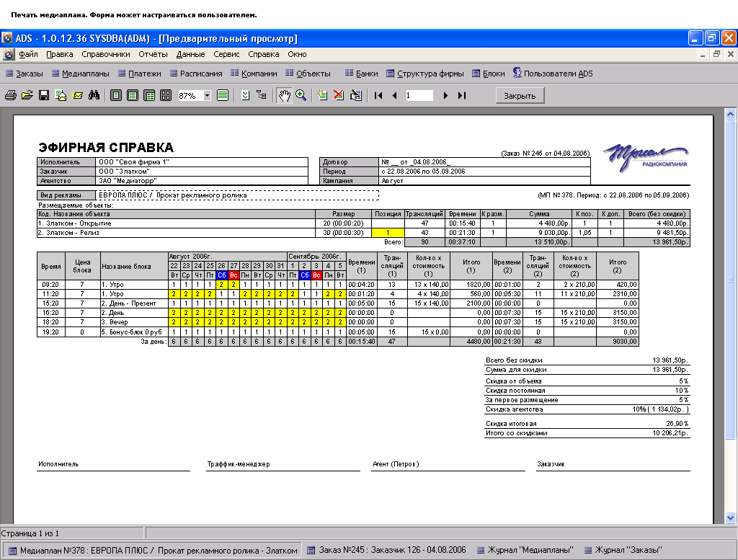Click the green lined page margins icon
Image resolution: width=738 pixels, height=560 pixels.
point(223,96)
